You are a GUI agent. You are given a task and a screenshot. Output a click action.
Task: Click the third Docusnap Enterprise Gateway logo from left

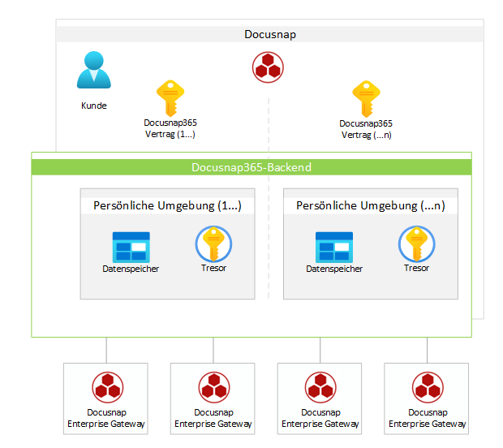(x=320, y=387)
